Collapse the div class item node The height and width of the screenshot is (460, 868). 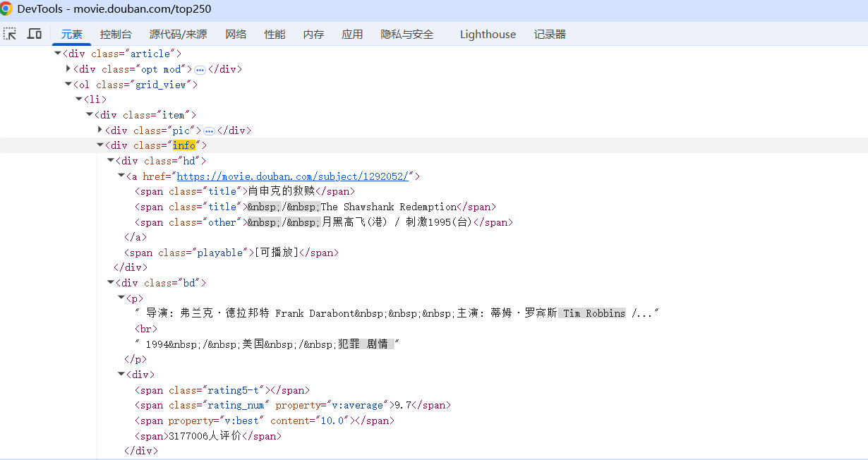pos(90,114)
